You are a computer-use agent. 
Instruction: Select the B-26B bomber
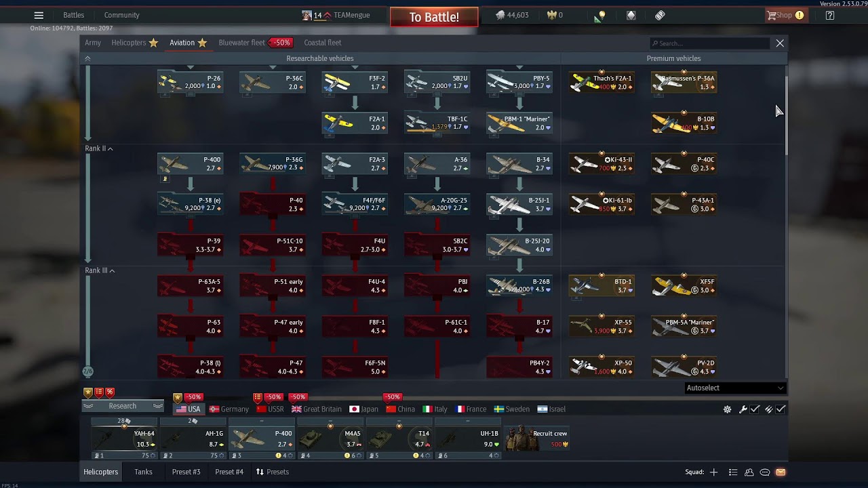519,285
